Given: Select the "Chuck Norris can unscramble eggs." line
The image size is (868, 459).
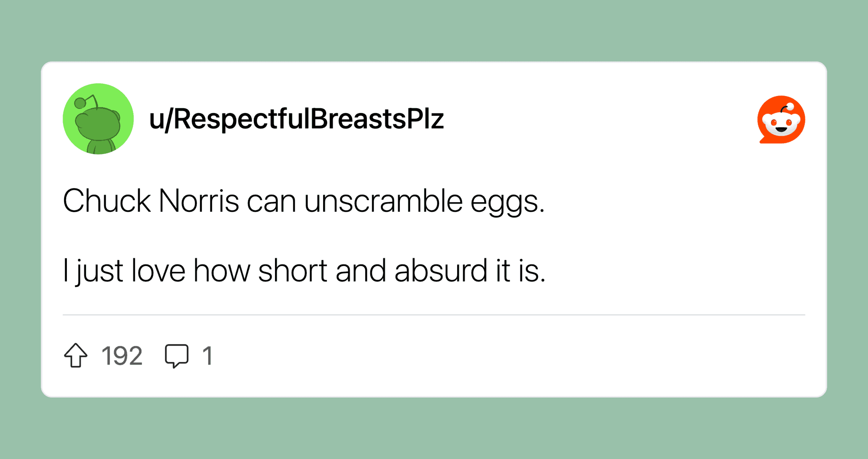Looking at the screenshot, I should tap(304, 201).
